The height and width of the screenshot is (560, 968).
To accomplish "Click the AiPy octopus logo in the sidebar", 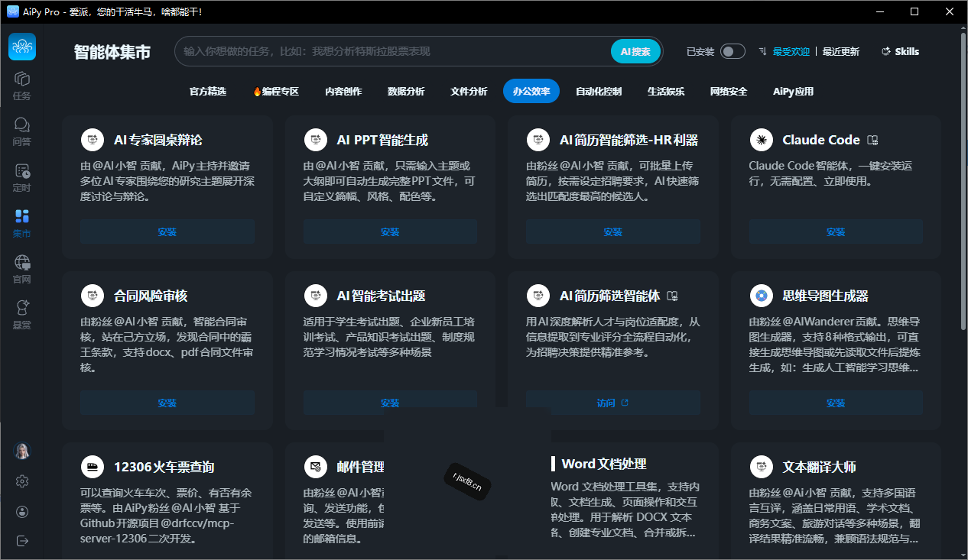I will [22, 47].
